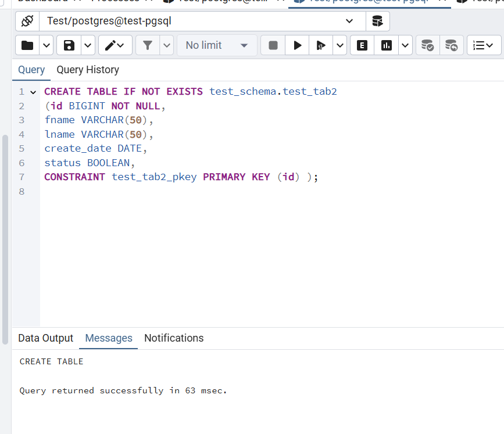
Task: Select the Messages tab
Action: click(x=109, y=338)
